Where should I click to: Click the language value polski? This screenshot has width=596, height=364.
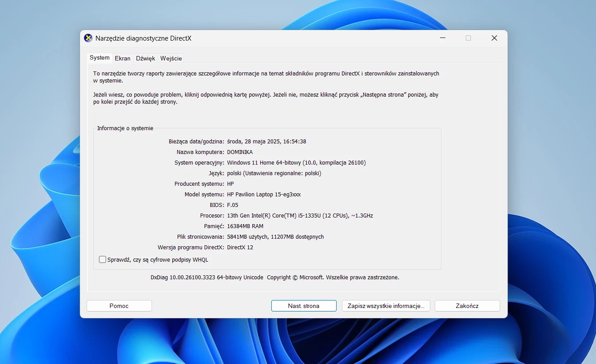[274, 173]
